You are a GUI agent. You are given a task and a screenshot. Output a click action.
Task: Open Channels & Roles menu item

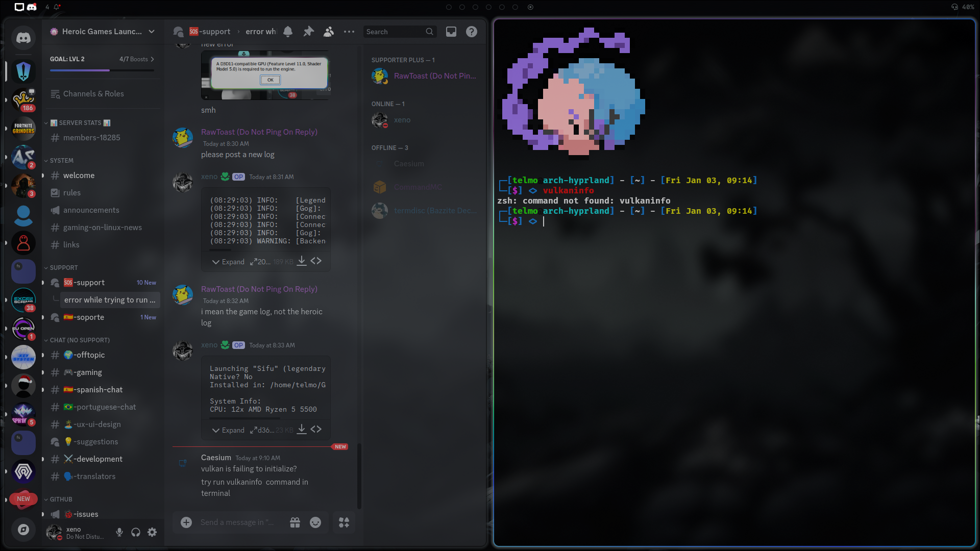(93, 94)
